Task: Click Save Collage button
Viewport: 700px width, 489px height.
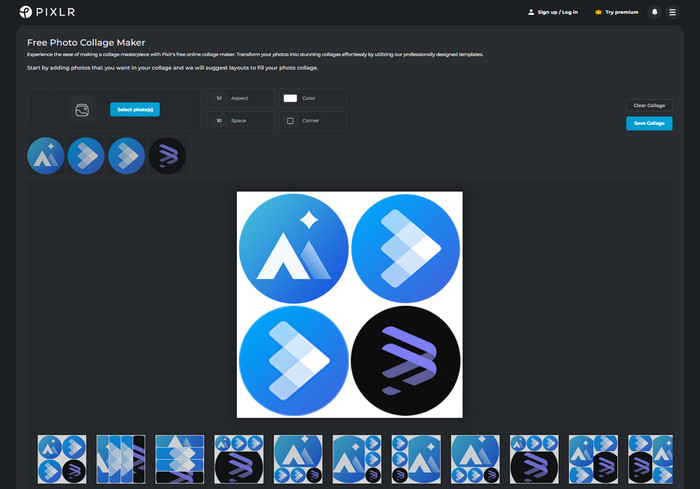Action: [x=649, y=123]
